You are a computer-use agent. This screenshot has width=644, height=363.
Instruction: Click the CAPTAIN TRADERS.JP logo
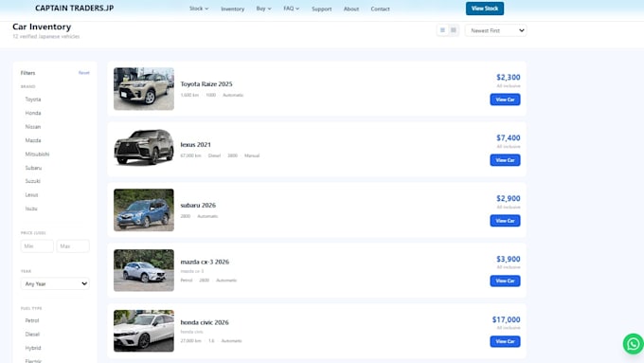[74, 9]
